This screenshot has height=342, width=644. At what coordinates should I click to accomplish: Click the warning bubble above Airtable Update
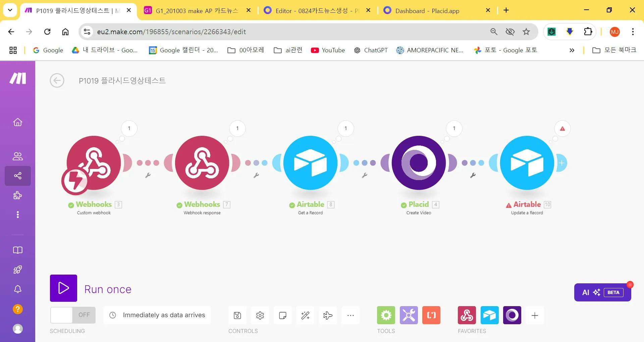[562, 128]
